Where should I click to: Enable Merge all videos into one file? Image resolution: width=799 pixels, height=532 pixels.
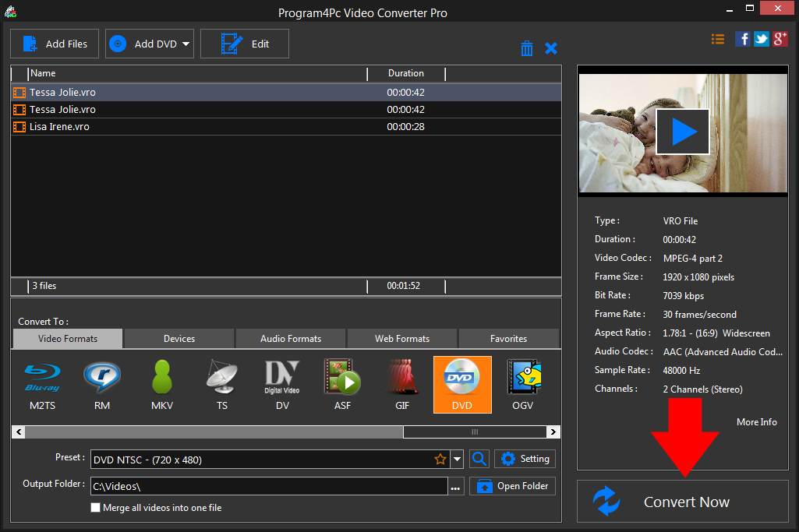coord(96,508)
